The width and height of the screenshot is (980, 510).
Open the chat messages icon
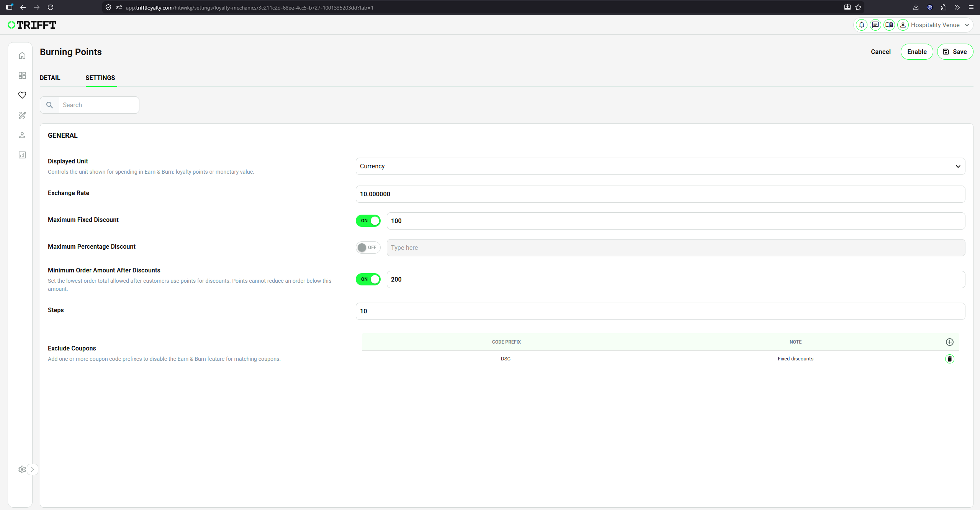[x=875, y=25]
